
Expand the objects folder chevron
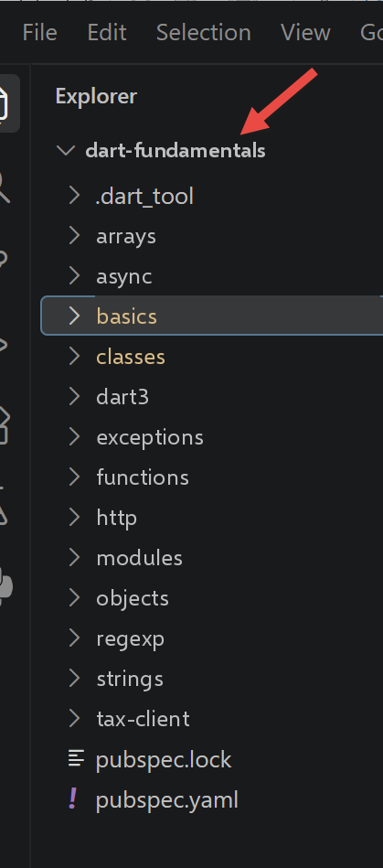pyautogui.click(x=74, y=598)
